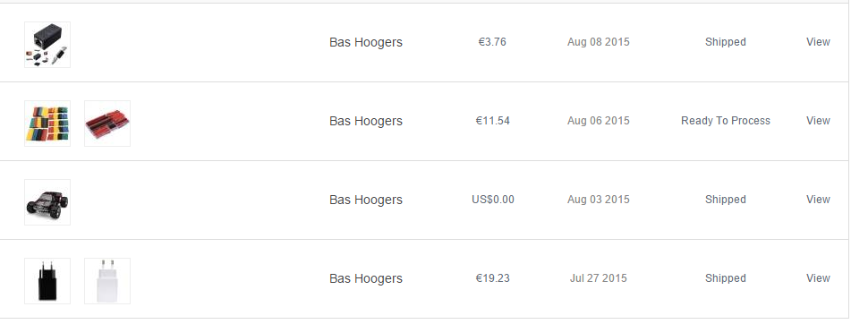Click the €11.54 order total
Screen dimensions: 868x324
[493, 121]
